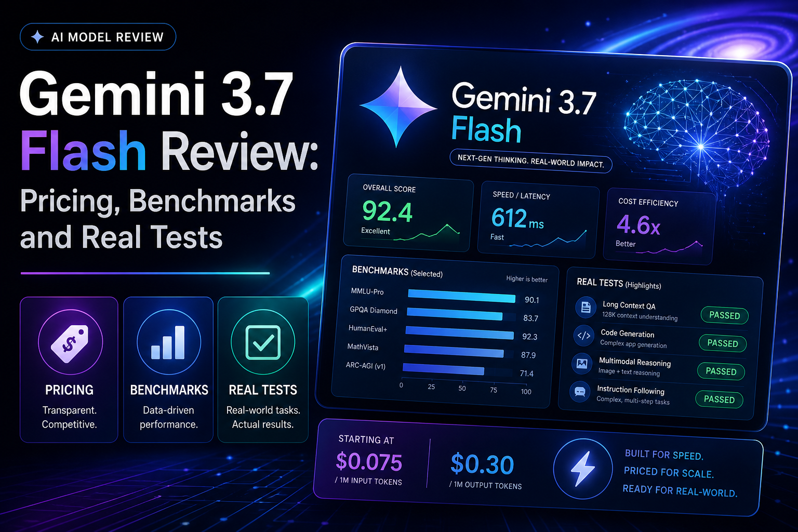
Task: Click the Long Context QA document icon
Action: [x=586, y=308]
